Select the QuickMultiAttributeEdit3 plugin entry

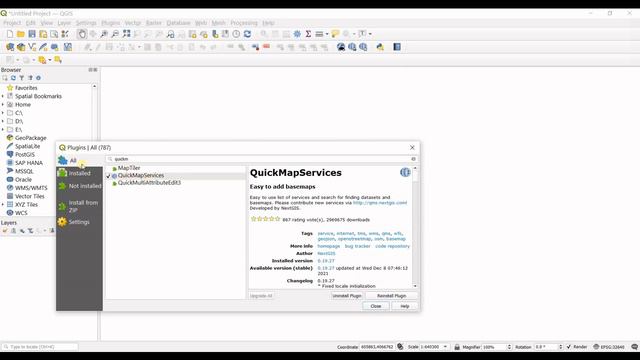tap(149, 183)
